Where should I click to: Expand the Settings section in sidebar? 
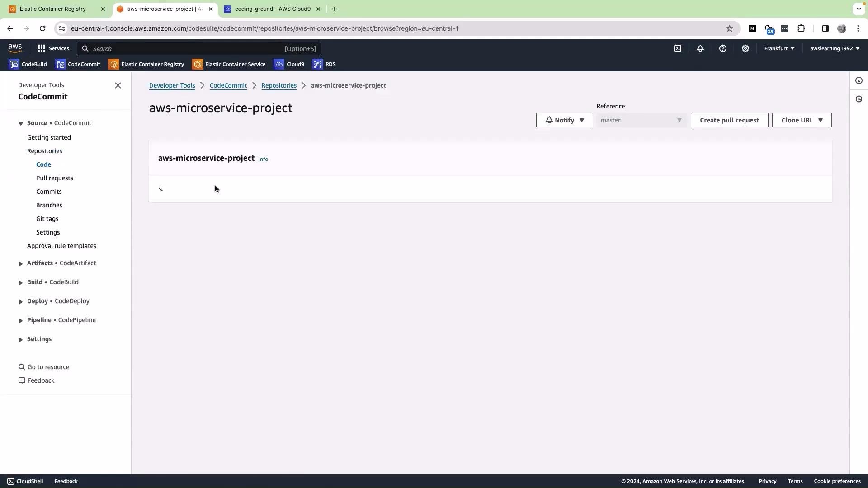point(20,339)
